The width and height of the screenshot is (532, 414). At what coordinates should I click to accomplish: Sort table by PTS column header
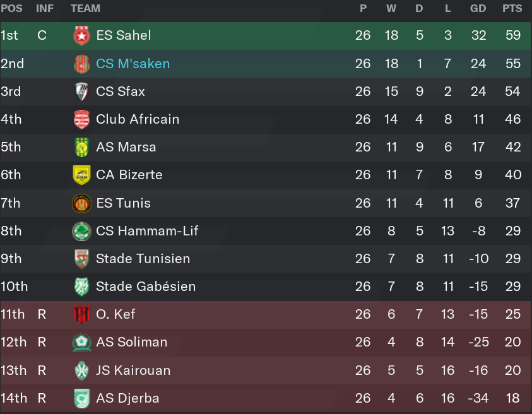point(512,8)
